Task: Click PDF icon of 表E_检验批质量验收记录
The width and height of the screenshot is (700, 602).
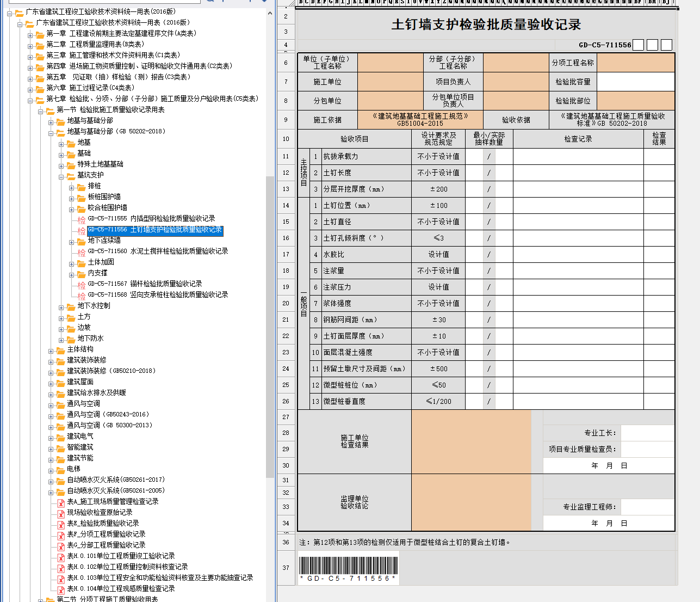Action: pyautogui.click(x=61, y=524)
